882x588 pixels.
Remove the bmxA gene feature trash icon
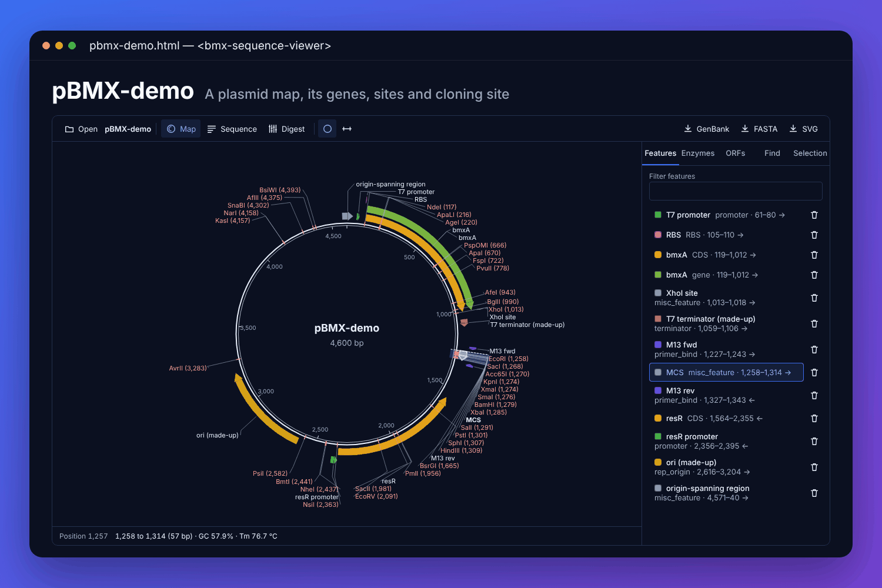point(814,275)
